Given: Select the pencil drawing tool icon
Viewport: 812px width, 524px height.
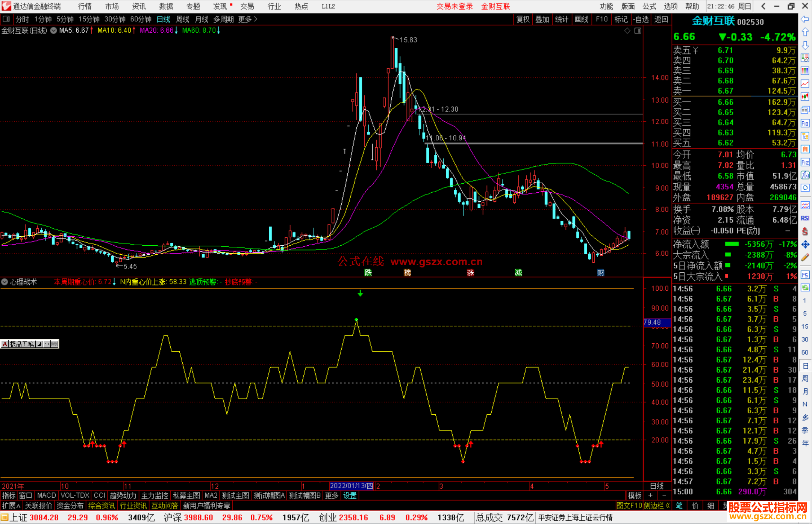Looking at the screenshot, I should pyautogui.click(x=805, y=258).
